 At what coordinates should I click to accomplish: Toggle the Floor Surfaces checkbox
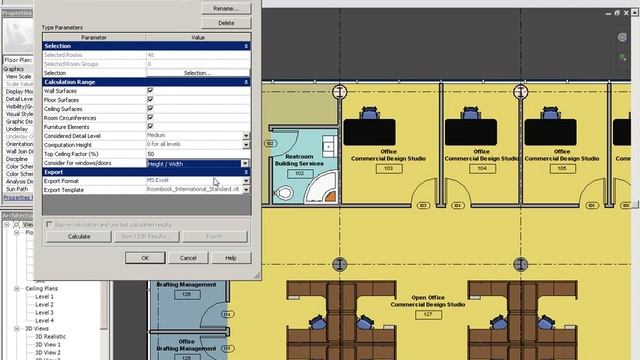(x=150, y=99)
